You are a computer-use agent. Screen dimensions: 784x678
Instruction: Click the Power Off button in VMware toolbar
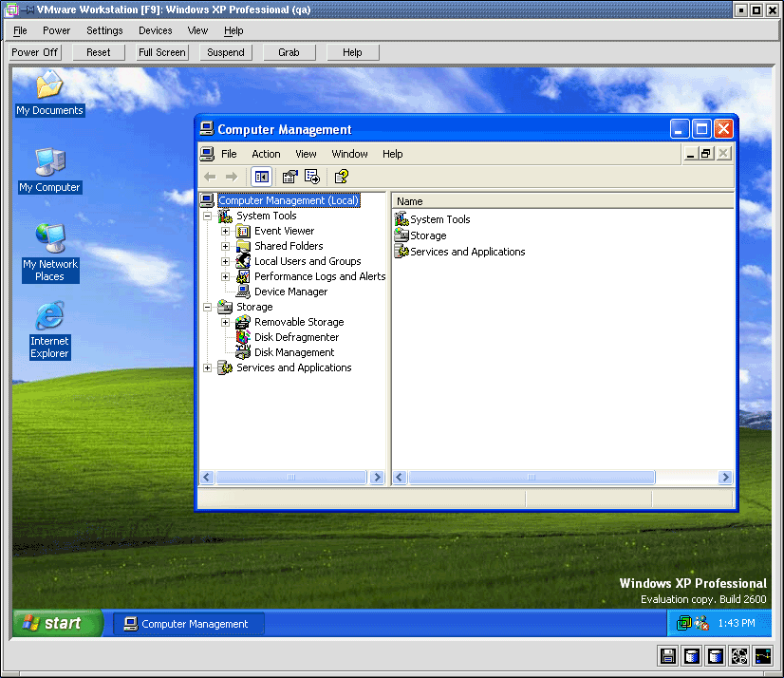pyautogui.click(x=35, y=52)
